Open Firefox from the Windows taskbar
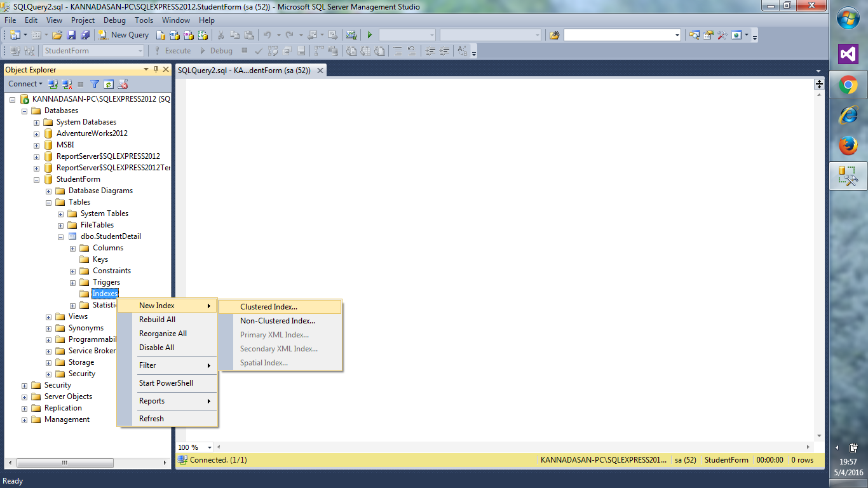Image resolution: width=868 pixels, height=488 pixels. (x=848, y=146)
